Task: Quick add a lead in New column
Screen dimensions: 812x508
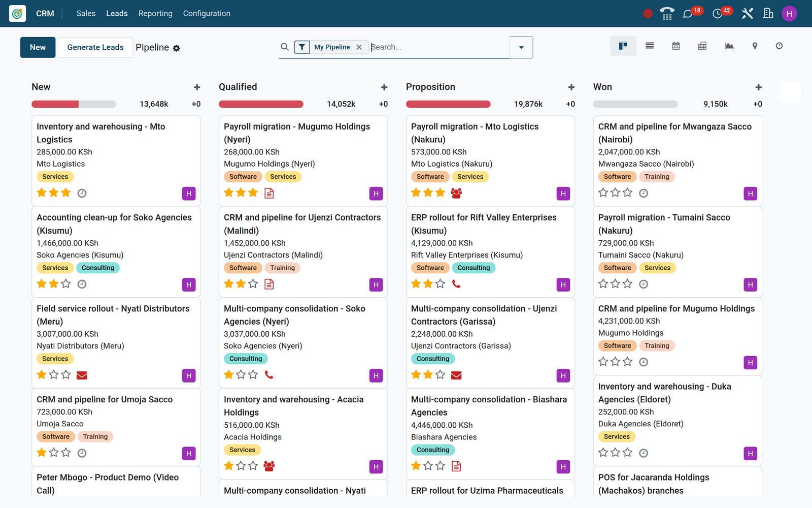Action: tap(197, 87)
